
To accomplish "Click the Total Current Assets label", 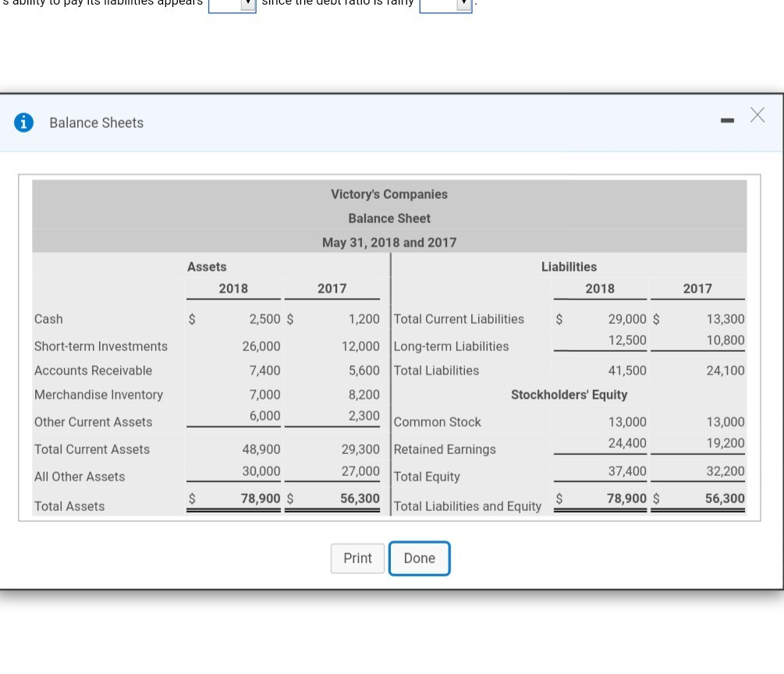I will pyautogui.click(x=92, y=449).
